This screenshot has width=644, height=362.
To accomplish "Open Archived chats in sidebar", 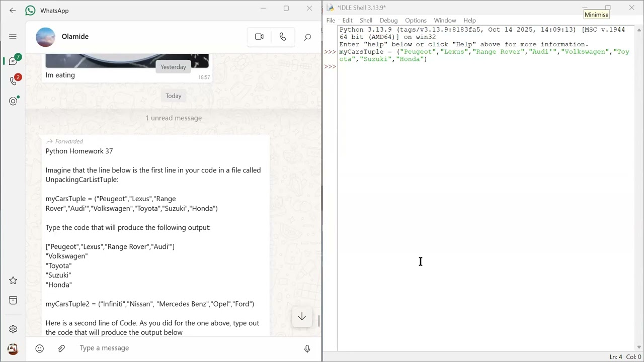I will click(x=13, y=300).
